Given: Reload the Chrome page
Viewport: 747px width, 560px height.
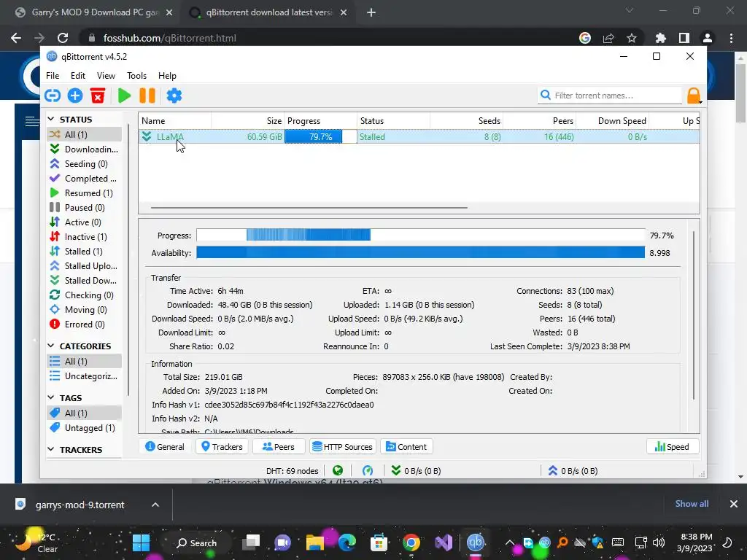Looking at the screenshot, I should click(x=63, y=38).
